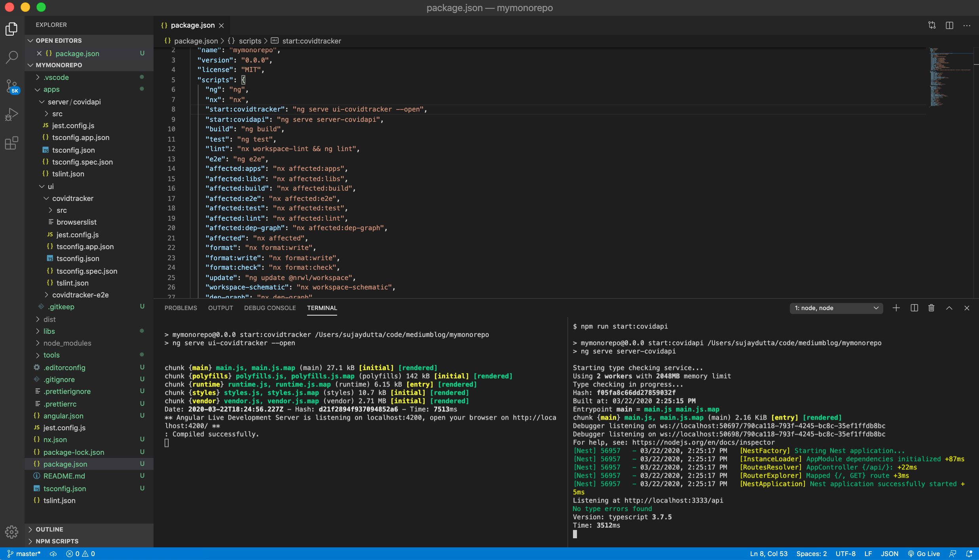This screenshot has width=979, height=560.
Task: Split the editor to the right
Action: 949,25
